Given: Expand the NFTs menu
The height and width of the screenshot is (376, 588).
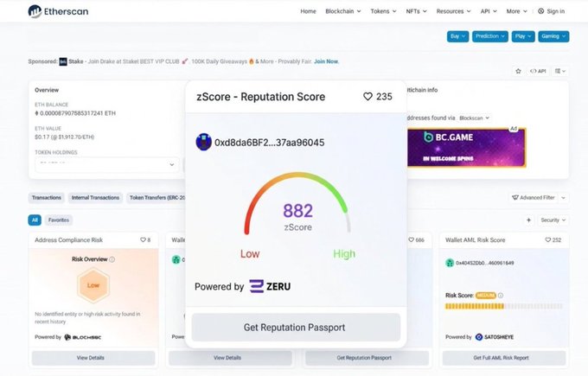Looking at the screenshot, I should click(x=416, y=11).
